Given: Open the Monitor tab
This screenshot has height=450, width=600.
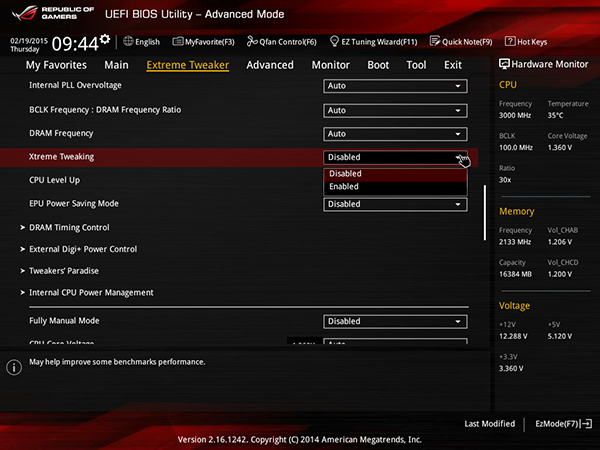Looking at the screenshot, I should [x=331, y=65].
